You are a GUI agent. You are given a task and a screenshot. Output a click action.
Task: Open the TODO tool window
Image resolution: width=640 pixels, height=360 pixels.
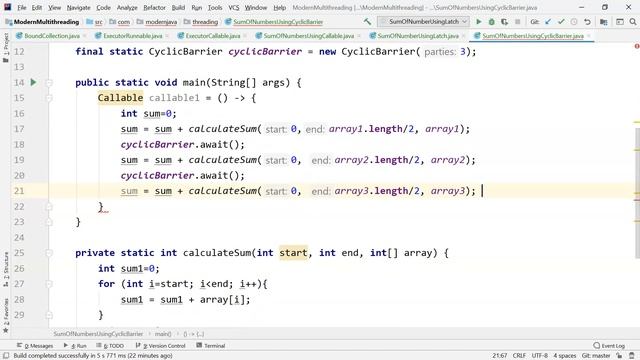[110, 346]
